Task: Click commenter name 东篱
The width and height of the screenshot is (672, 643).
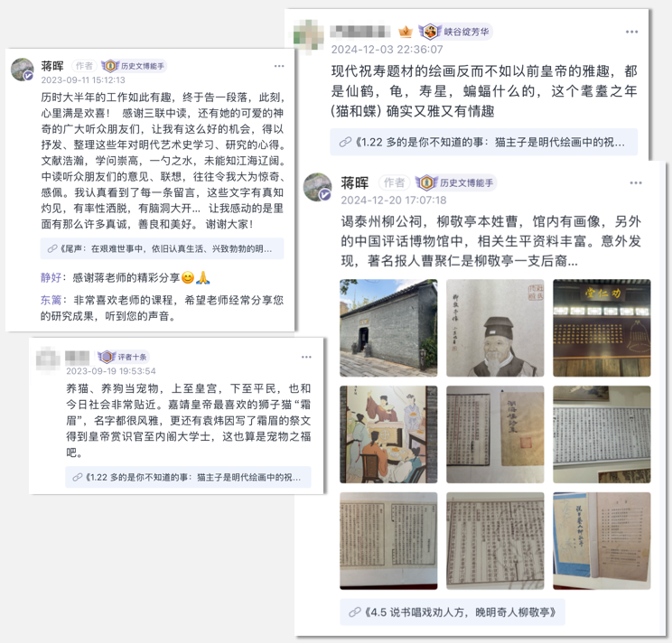Action: click(x=51, y=300)
